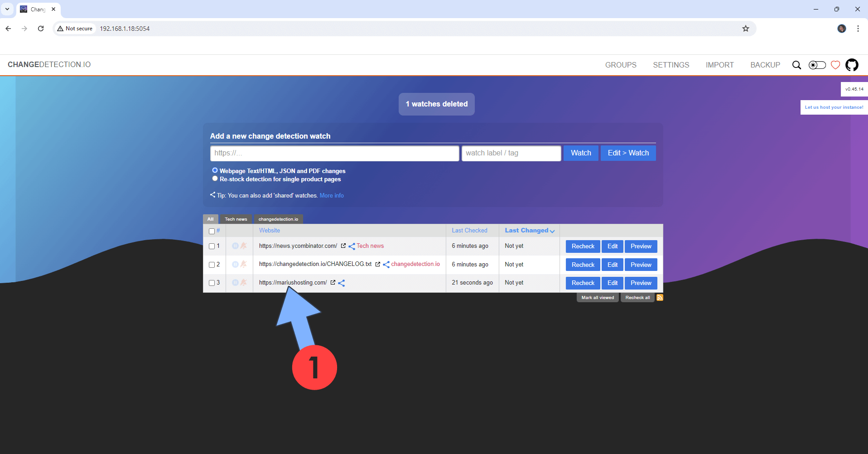This screenshot has height=454, width=868.
Task: Open the GitHub logo link
Action: point(852,65)
